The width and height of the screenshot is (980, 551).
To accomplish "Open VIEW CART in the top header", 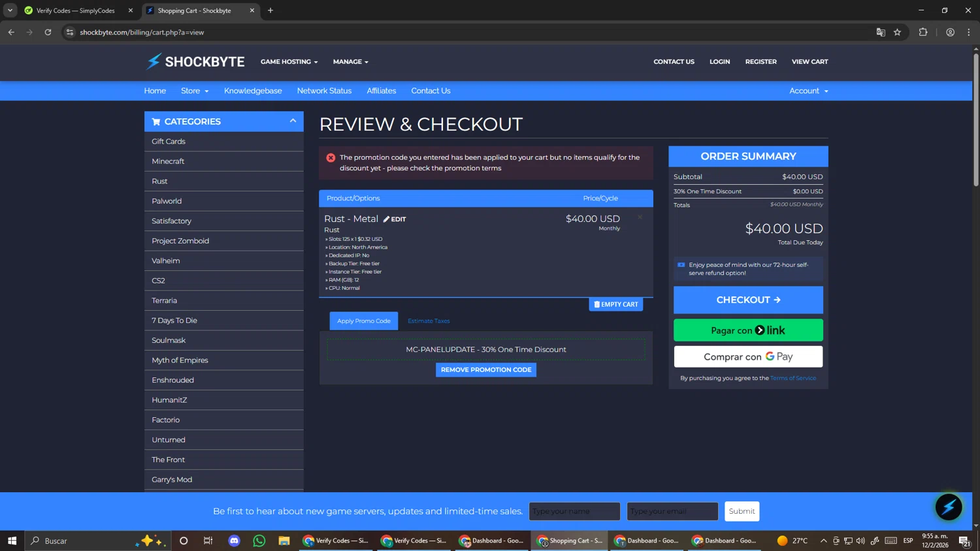I will coord(810,62).
